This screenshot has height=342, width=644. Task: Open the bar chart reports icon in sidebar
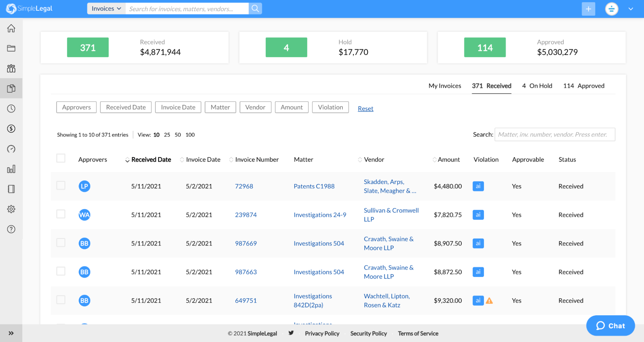coord(11,169)
